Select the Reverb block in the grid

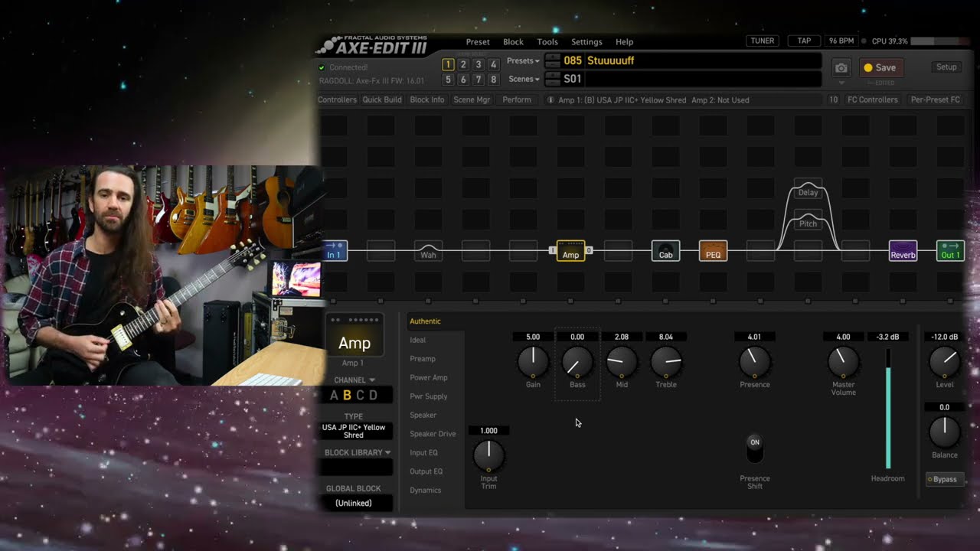pyautogui.click(x=903, y=251)
